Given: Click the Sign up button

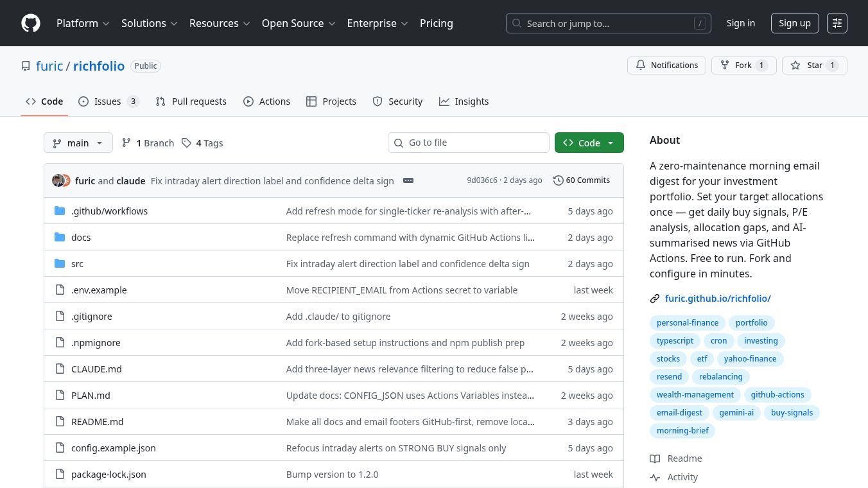Looking at the screenshot, I should coord(794,23).
